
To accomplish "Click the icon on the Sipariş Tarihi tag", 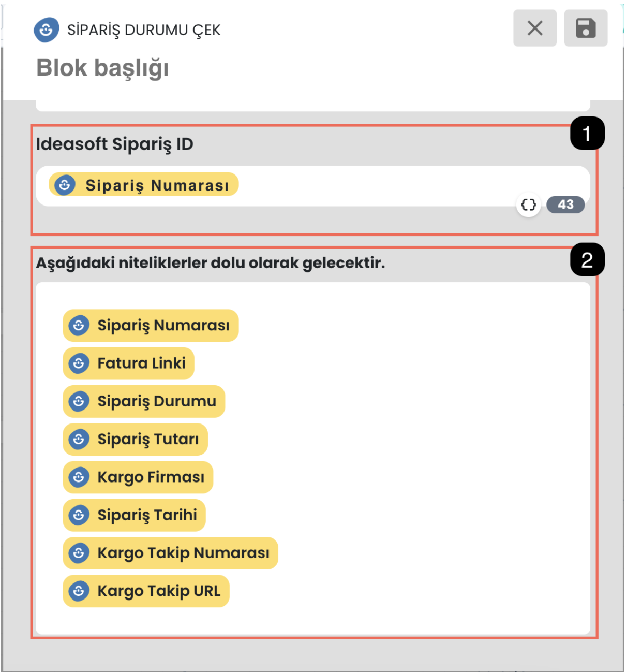I will (79, 515).
